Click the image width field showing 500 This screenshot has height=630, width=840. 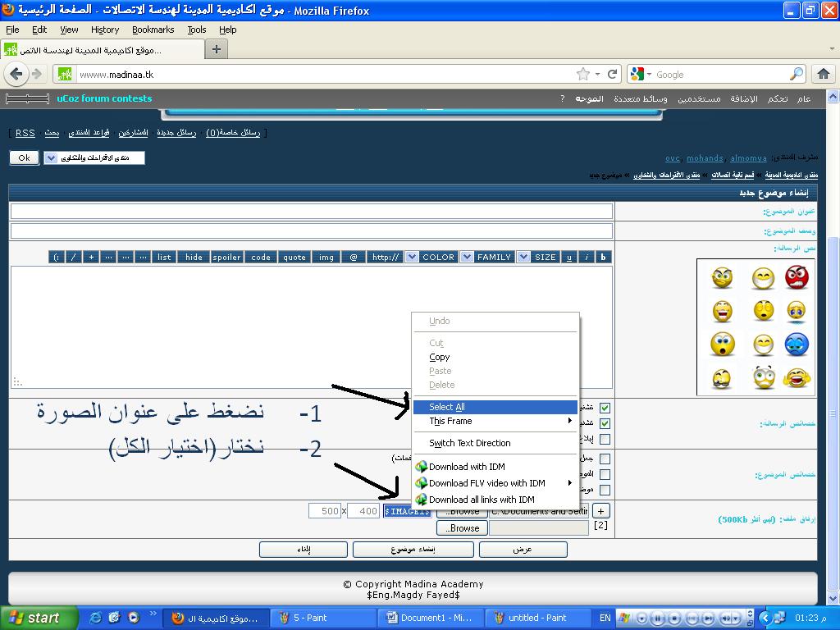(x=325, y=511)
